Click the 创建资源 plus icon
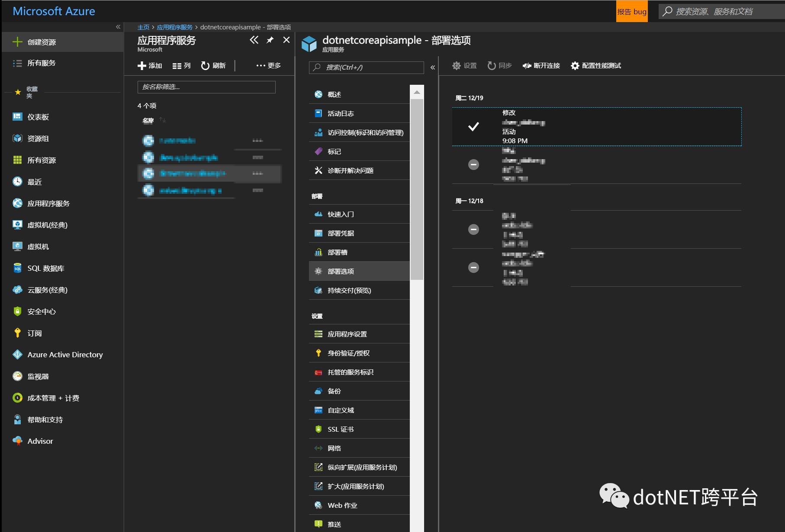Screen dimensions: 785x532 pyautogui.click(x=17, y=42)
